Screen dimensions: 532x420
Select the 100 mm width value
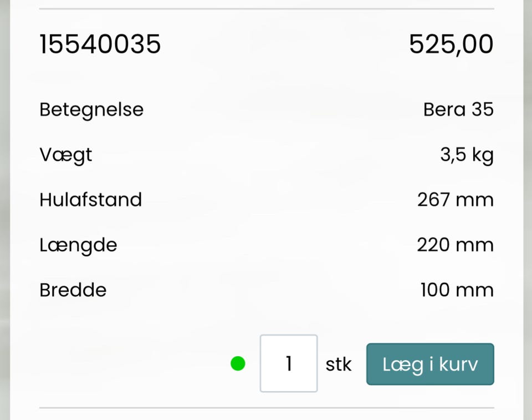coord(457,290)
